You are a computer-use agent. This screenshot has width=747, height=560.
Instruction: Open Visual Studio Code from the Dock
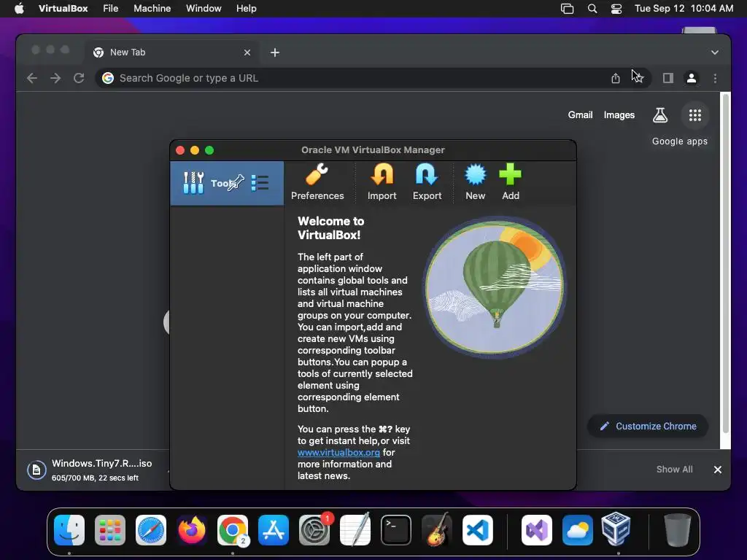tap(478, 529)
